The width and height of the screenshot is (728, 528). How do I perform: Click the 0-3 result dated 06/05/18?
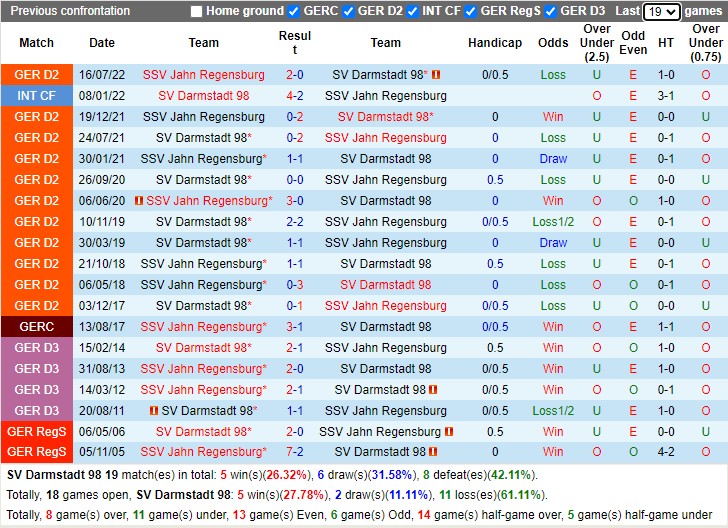pyautogui.click(x=295, y=285)
